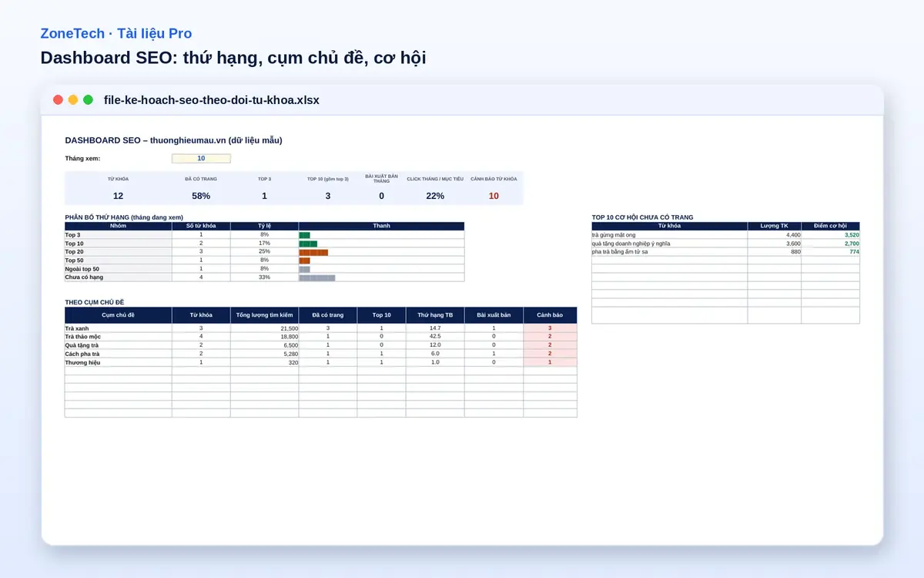Click the pink warning cell in Thương hiệu row

(x=550, y=362)
